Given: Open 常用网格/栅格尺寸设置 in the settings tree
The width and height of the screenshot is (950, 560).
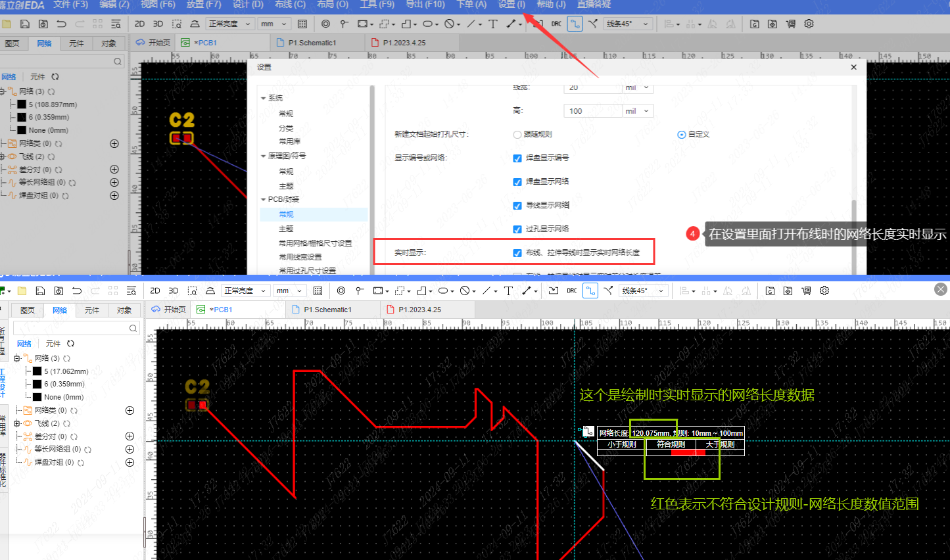Looking at the screenshot, I should (x=316, y=243).
